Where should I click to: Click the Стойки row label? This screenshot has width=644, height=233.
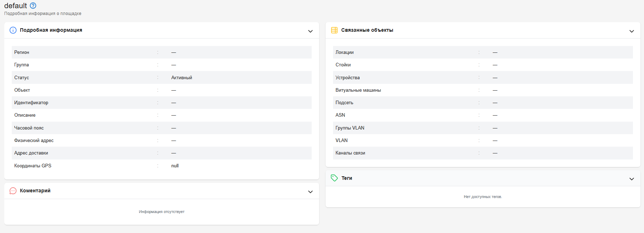[343, 65]
